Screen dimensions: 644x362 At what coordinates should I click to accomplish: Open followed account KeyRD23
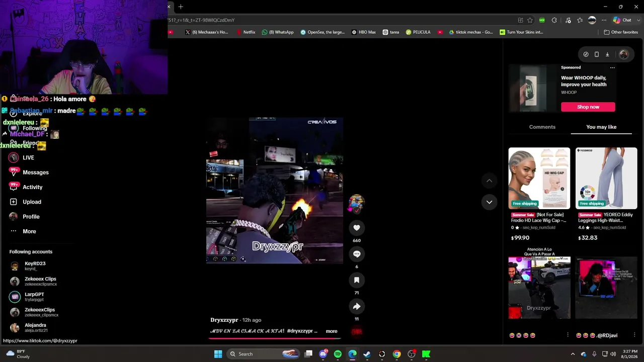click(x=29, y=266)
